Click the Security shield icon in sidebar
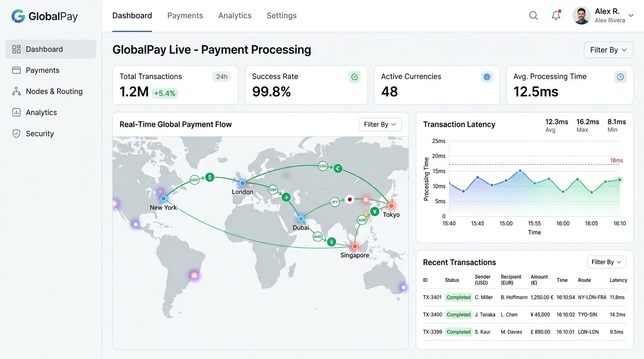644x359 pixels. (x=16, y=133)
